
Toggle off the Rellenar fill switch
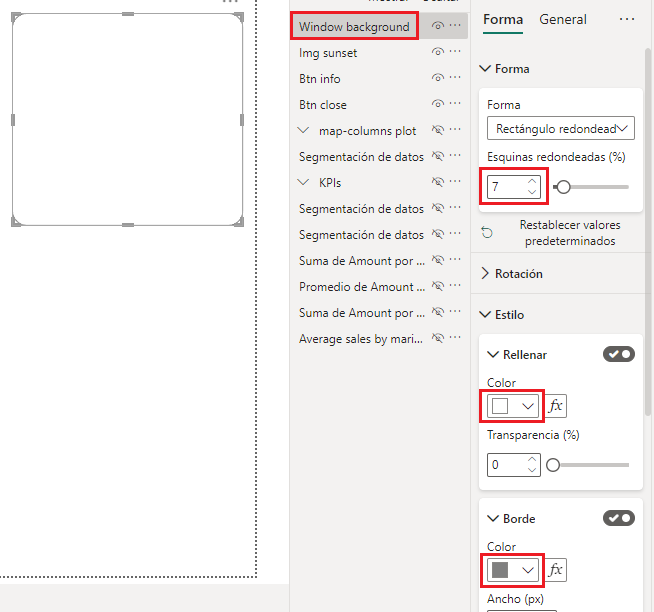tap(619, 354)
